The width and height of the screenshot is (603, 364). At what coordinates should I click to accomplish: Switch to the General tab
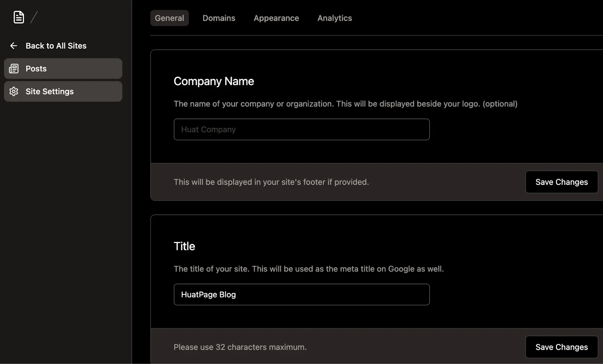(x=169, y=18)
